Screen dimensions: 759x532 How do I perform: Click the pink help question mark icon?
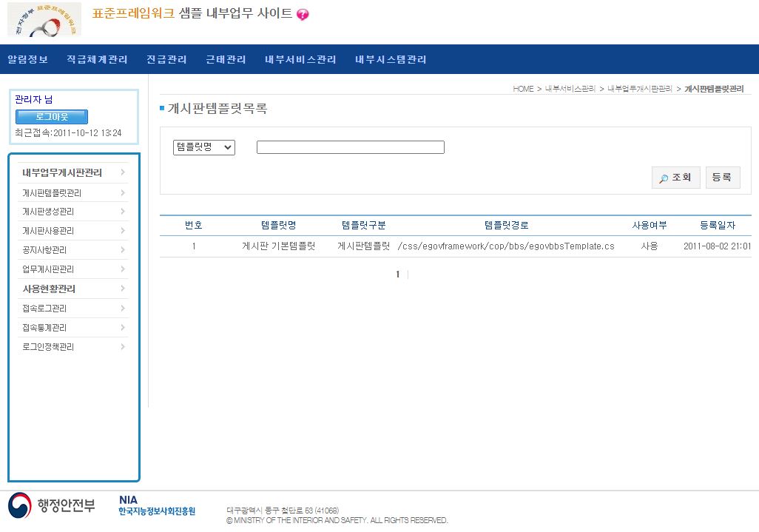coord(303,15)
